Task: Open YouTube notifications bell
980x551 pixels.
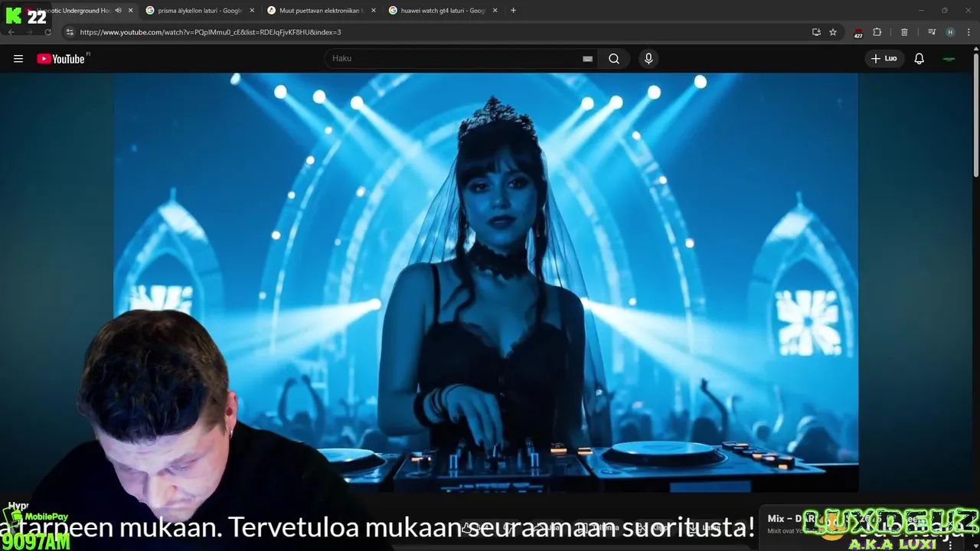Action: 920,59
